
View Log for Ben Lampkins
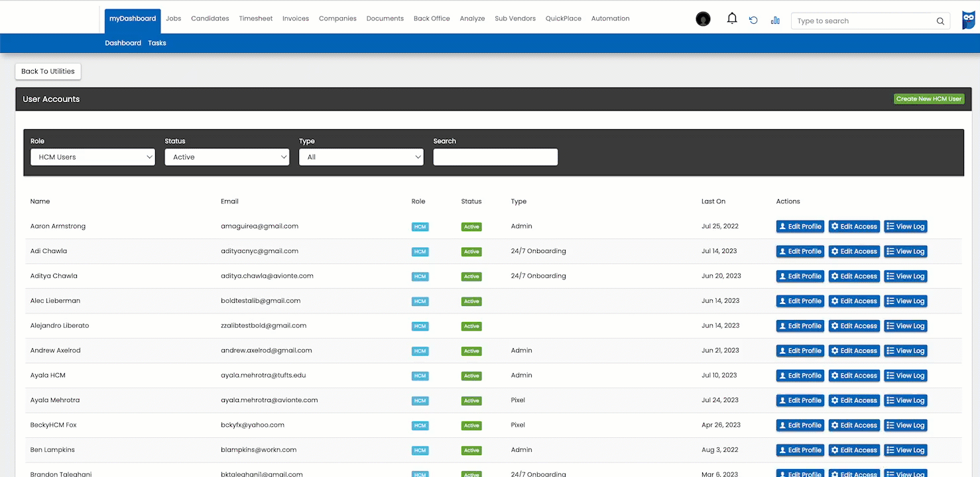[x=906, y=450]
